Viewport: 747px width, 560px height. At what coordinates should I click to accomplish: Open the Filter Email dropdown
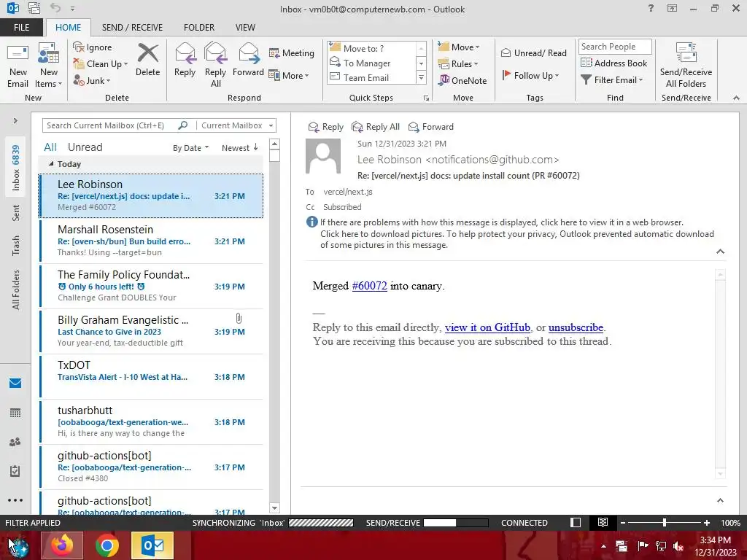click(612, 80)
